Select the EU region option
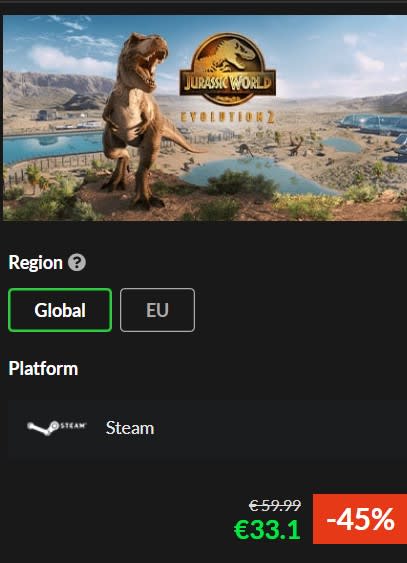The width and height of the screenshot is (407, 563). pyautogui.click(x=158, y=310)
